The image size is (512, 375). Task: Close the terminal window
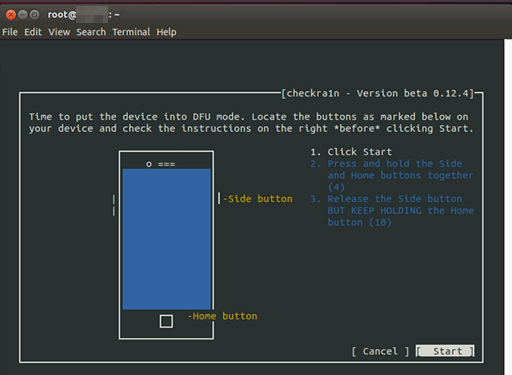[x=11, y=15]
